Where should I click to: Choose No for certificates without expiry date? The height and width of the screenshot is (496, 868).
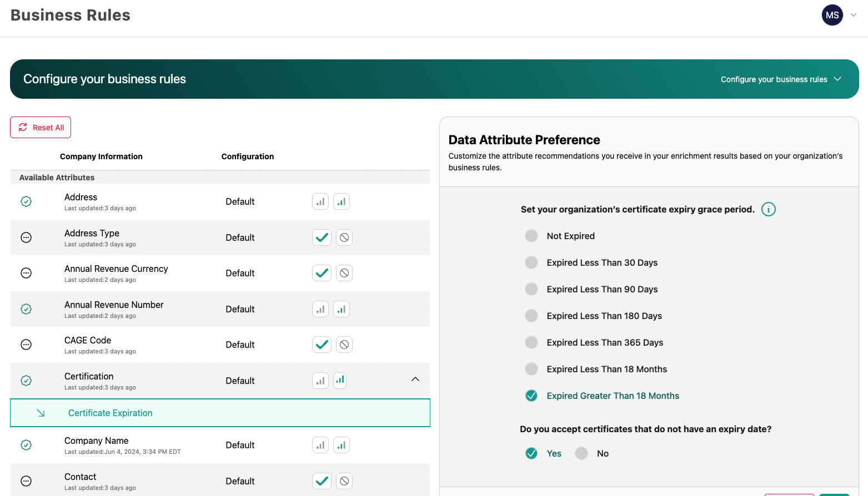pos(581,453)
